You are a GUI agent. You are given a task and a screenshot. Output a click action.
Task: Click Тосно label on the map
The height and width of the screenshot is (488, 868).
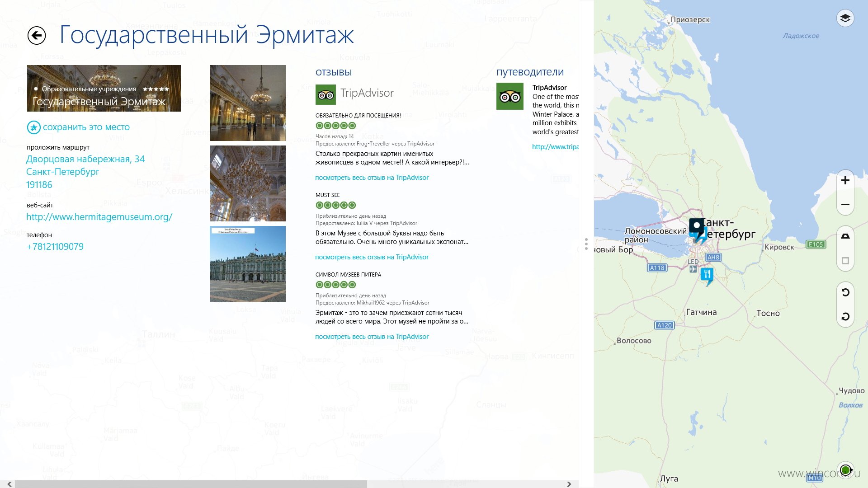tap(768, 313)
